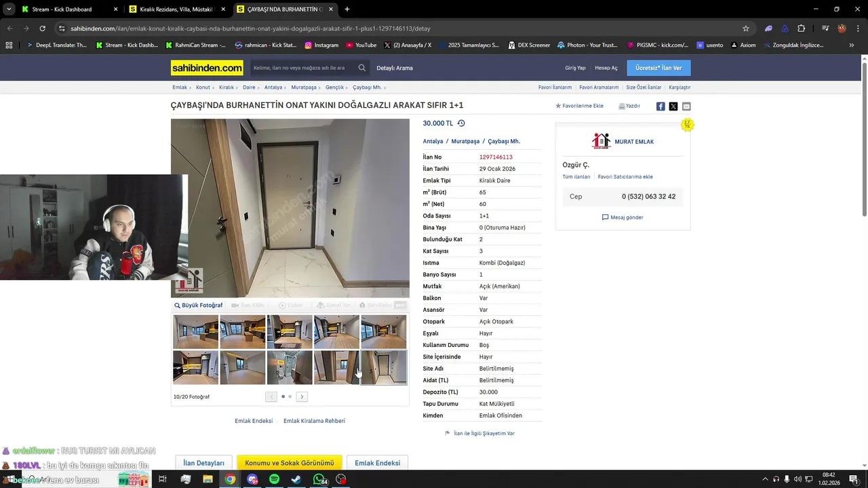
Task: Show hidden system tray icons
Action: (x=766, y=479)
